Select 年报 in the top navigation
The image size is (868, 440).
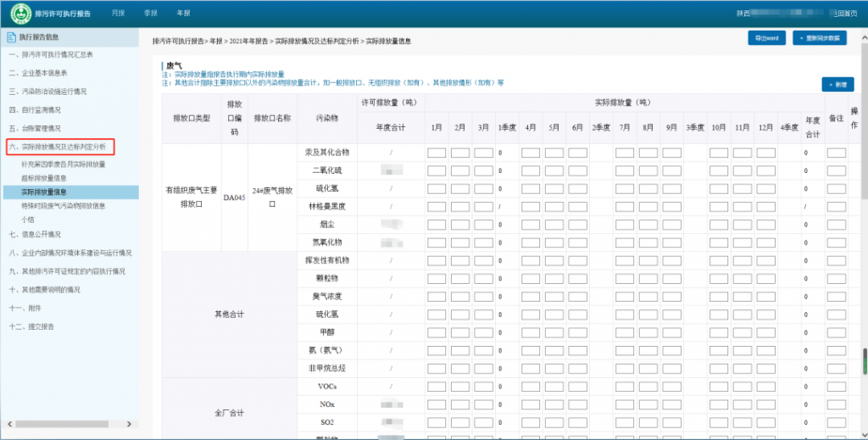[183, 14]
